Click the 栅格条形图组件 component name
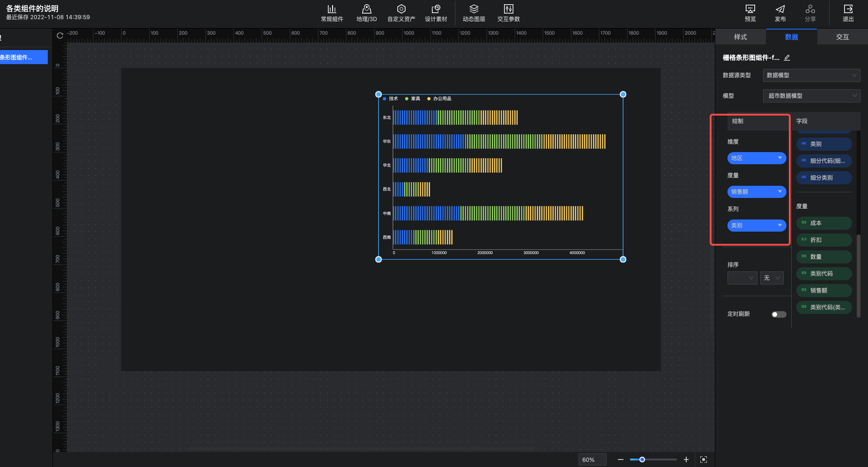This screenshot has width=868, height=467. (751, 58)
